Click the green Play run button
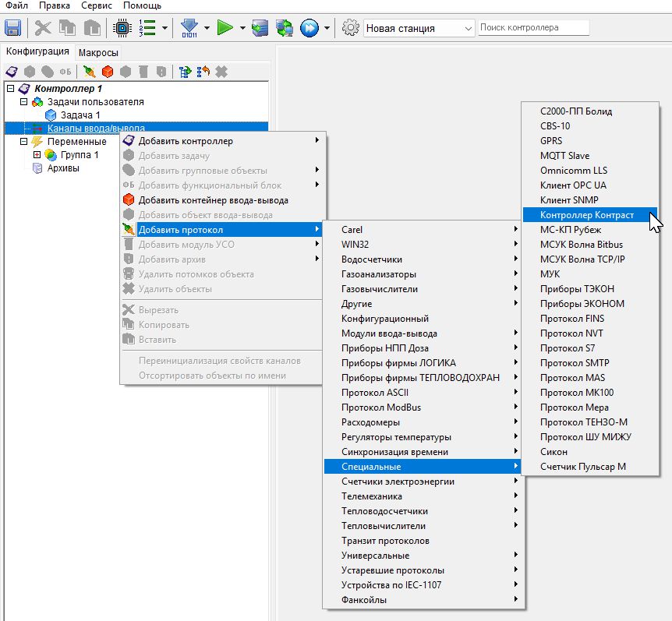 [225, 28]
